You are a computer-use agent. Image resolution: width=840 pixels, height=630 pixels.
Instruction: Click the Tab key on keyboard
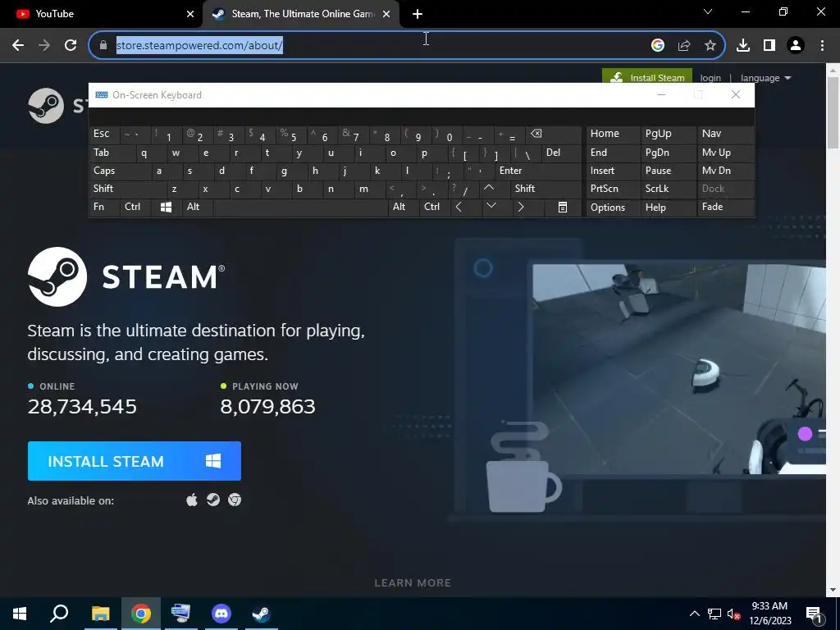(112, 153)
